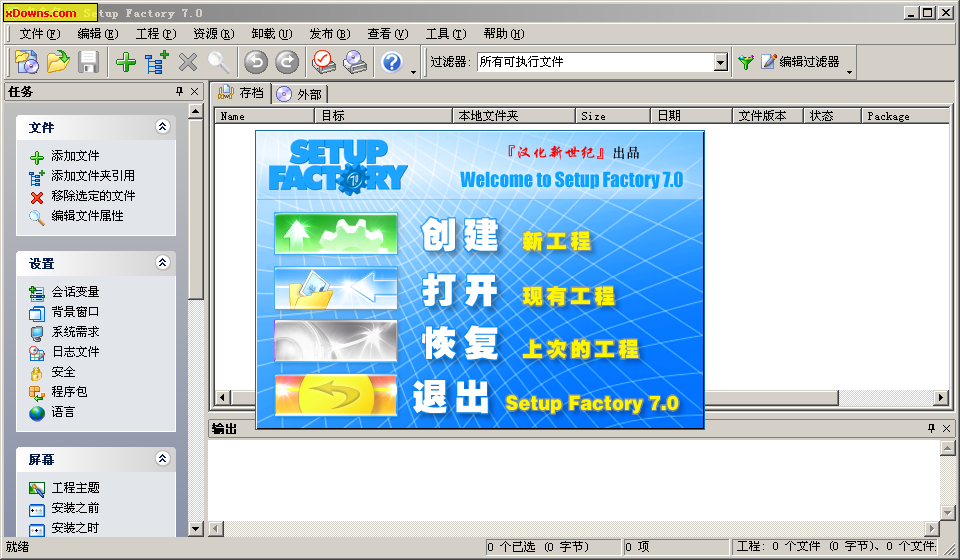960x560 pixels.
Task: Switch to the 外部 tab
Action: click(x=300, y=94)
